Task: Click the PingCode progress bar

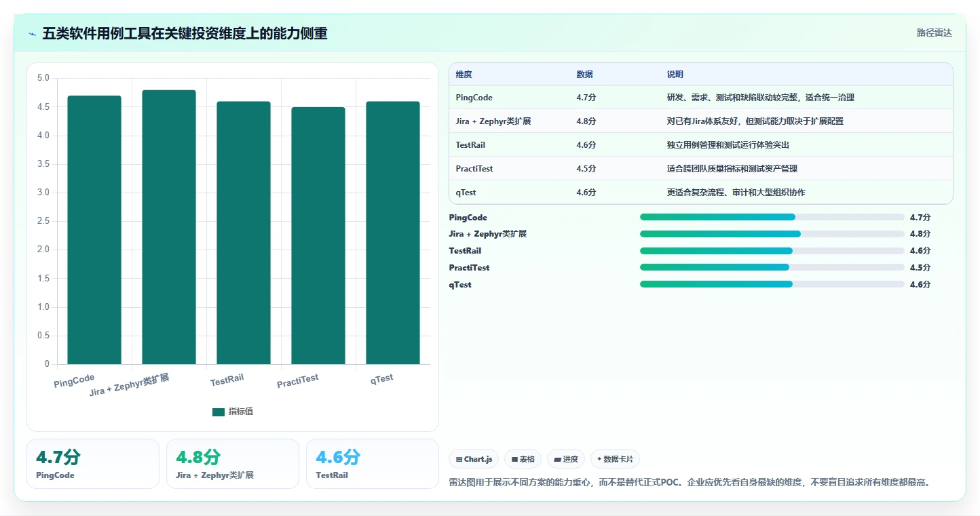Action: (772, 217)
